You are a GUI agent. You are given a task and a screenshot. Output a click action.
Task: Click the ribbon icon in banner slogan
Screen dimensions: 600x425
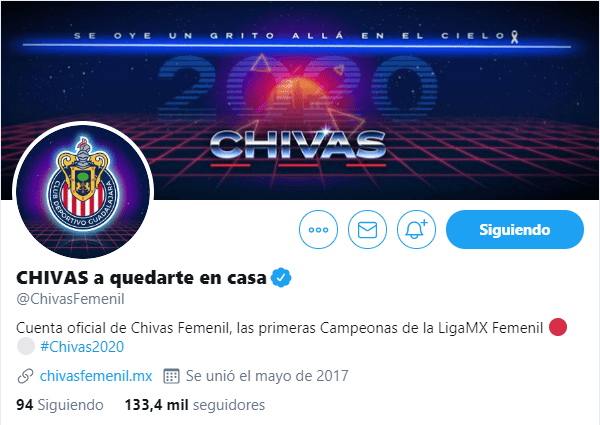pos(515,37)
